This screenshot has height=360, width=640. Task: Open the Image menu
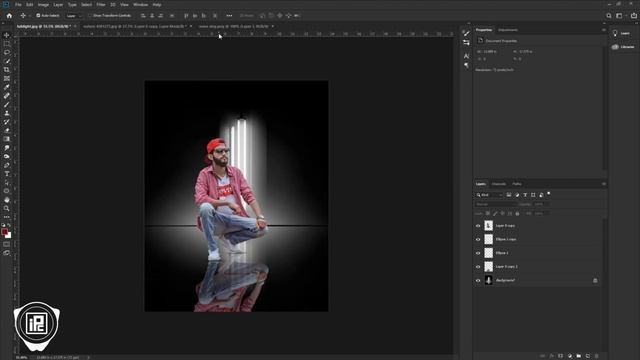click(43, 4)
